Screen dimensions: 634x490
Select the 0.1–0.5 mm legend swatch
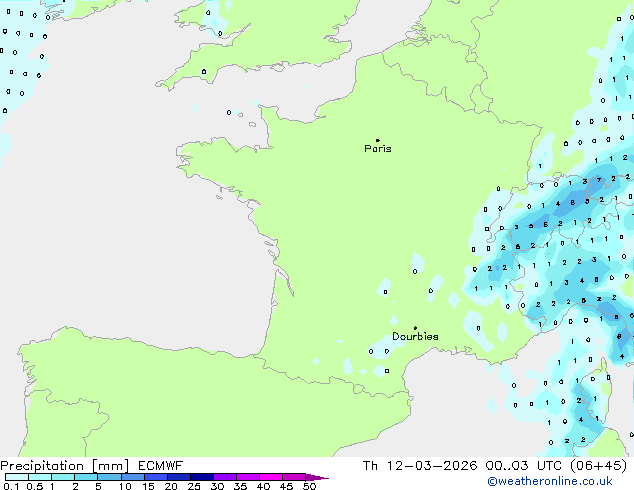[17, 477]
